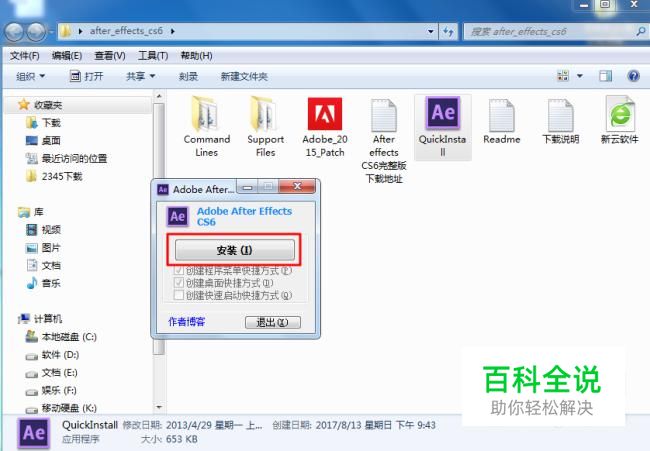Open 桌面 in the navigation pane
Screen dimensions: 650x451
tap(43, 141)
